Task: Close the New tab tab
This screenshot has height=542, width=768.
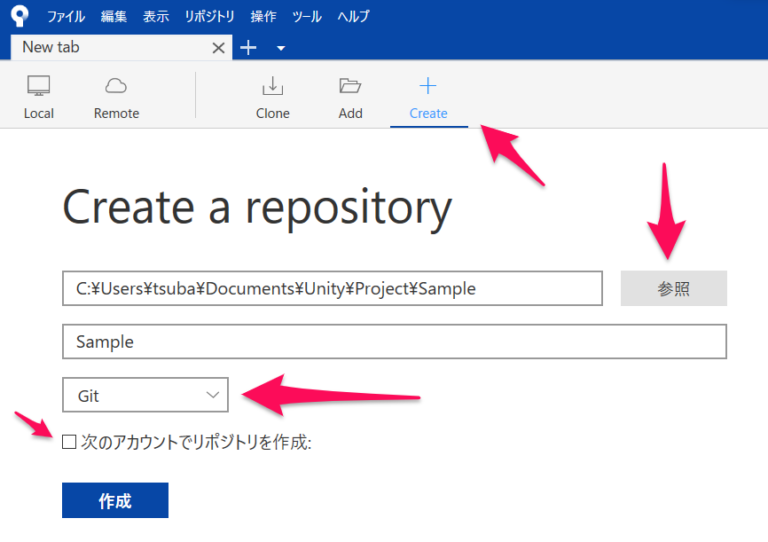Action: [218, 48]
